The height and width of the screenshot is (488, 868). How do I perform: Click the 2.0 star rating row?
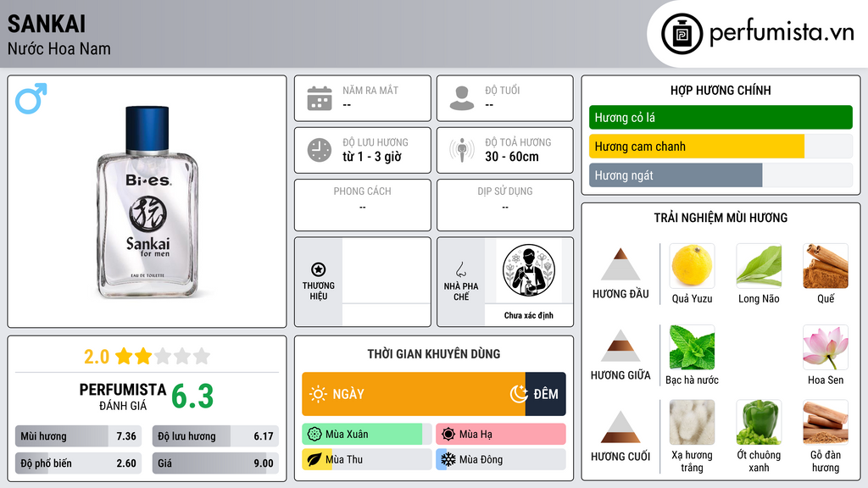click(147, 357)
